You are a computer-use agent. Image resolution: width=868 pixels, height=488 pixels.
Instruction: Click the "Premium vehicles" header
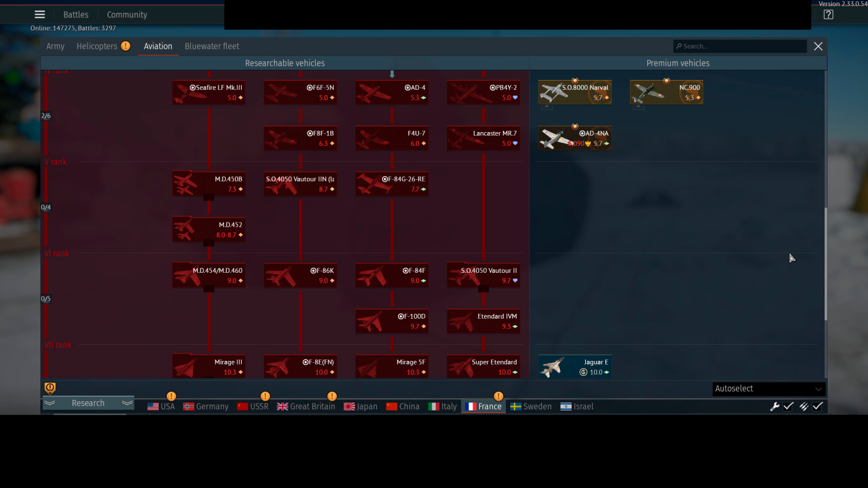pos(678,63)
